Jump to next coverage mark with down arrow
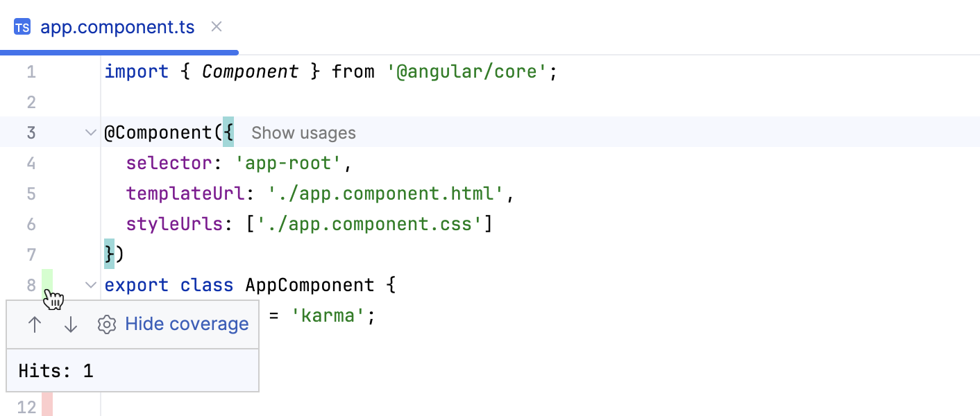 coord(71,324)
